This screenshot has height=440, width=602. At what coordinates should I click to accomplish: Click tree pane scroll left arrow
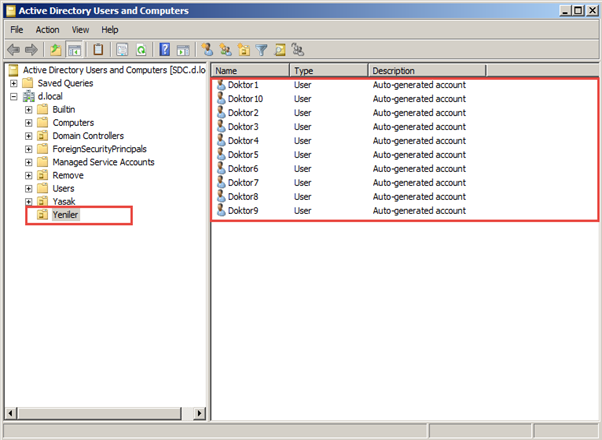click(10, 413)
